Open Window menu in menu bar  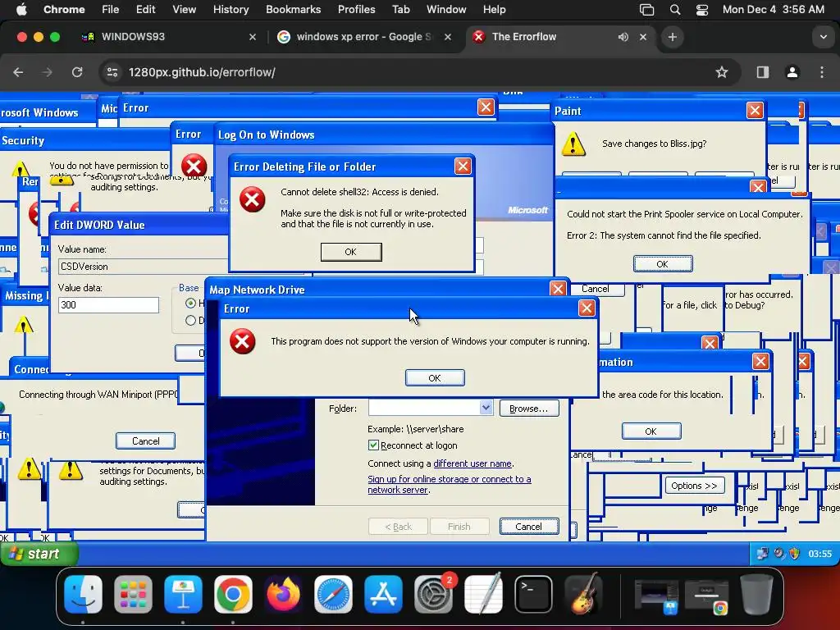(446, 9)
